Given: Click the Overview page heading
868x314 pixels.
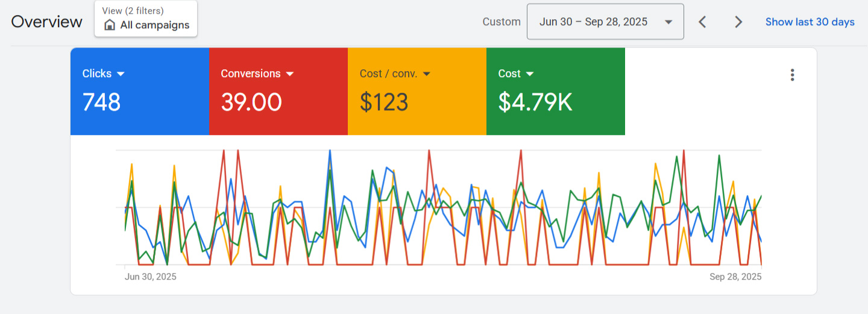Looking at the screenshot, I should click(x=46, y=22).
